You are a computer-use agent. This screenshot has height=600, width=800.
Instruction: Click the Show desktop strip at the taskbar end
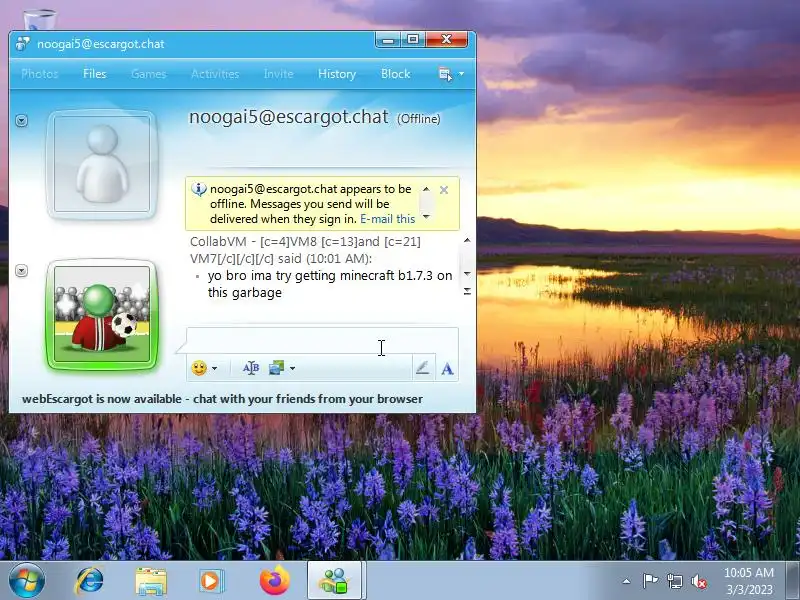tap(793, 581)
